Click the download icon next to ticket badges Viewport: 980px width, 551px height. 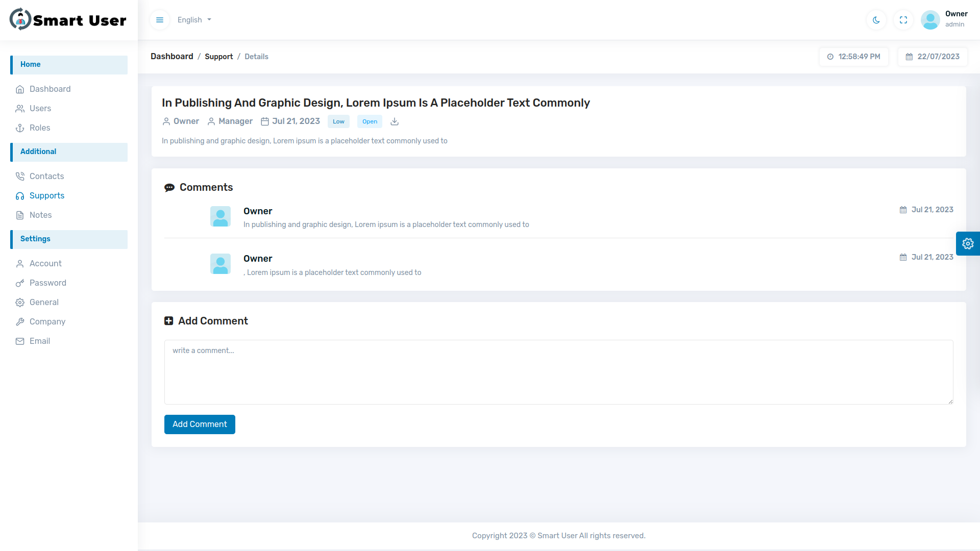pyautogui.click(x=394, y=121)
